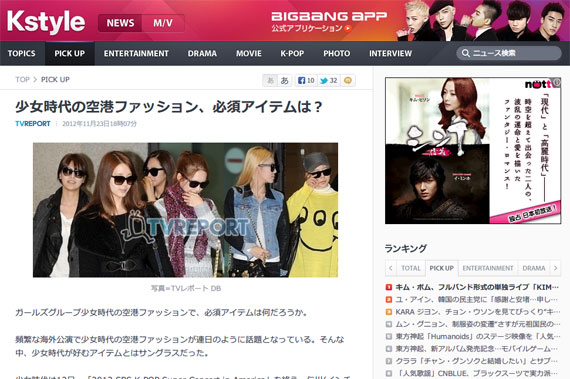Click the search magnifier icon
The height and width of the screenshot is (379, 570).
click(x=465, y=53)
